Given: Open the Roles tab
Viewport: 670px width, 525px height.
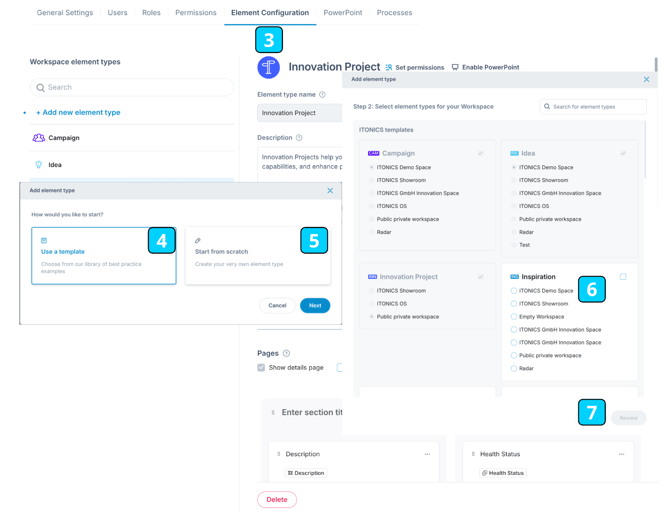Looking at the screenshot, I should (x=151, y=13).
